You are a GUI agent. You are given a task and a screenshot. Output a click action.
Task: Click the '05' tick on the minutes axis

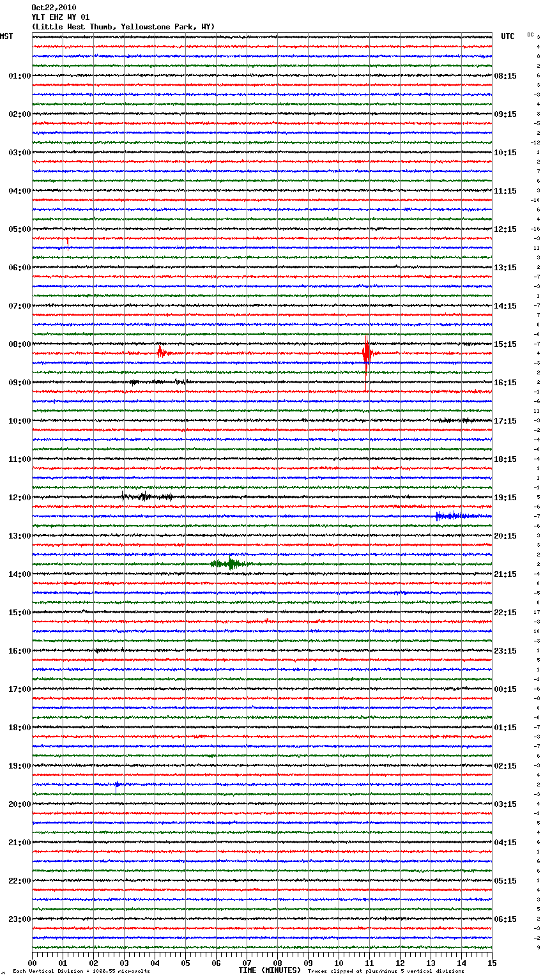185,963
